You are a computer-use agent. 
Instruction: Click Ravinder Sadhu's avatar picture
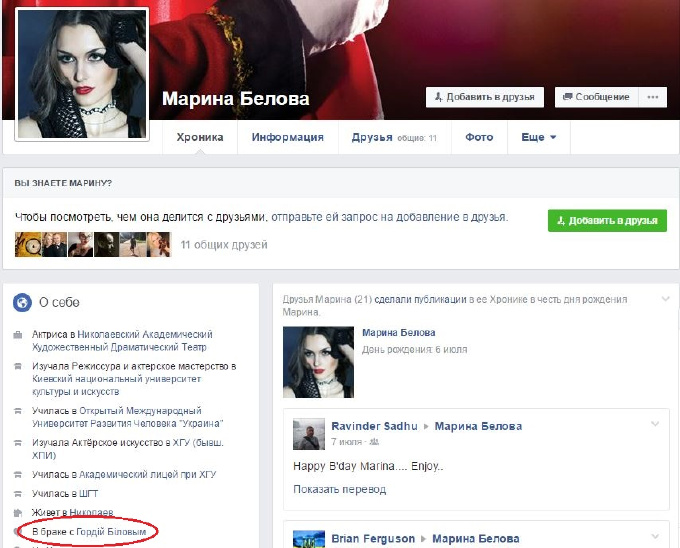click(x=308, y=434)
